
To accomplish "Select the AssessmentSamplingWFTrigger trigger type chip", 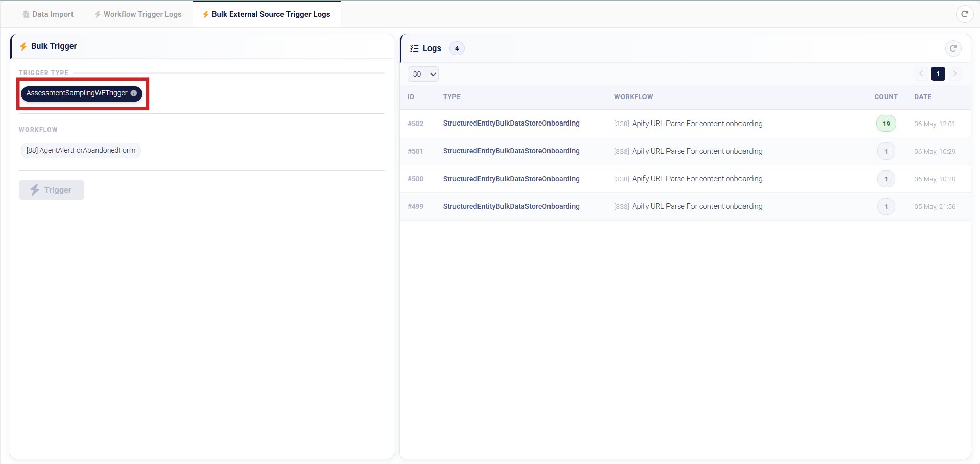I will point(82,93).
